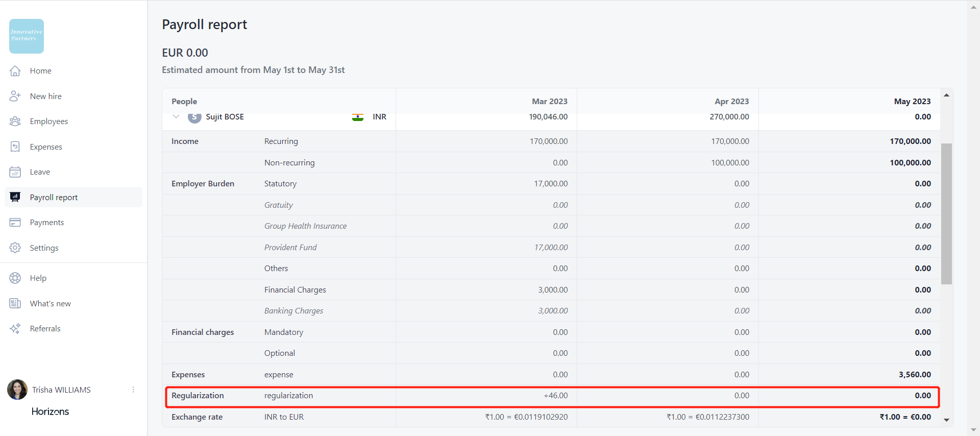980x436 pixels.
Task: Click the Home house icon
Action: [15, 71]
